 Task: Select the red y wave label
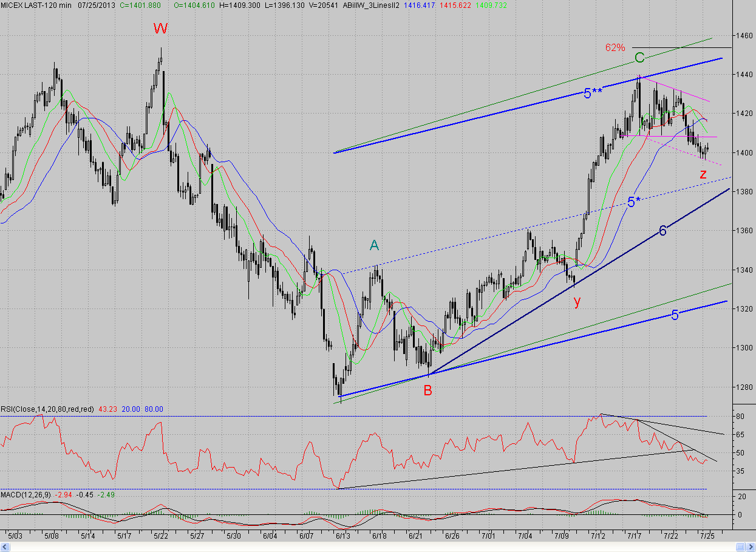click(x=577, y=301)
